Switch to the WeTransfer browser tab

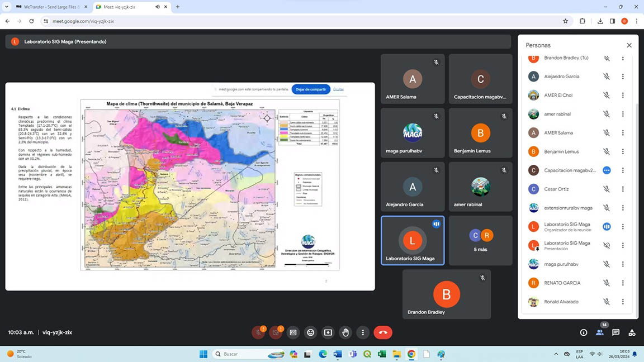pyautogui.click(x=48, y=7)
